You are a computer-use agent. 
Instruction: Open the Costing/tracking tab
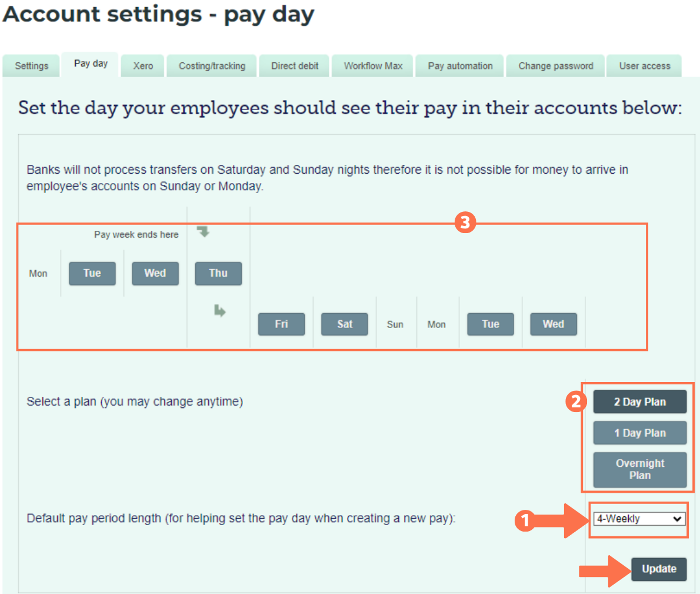pyautogui.click(x=211, y=66)
